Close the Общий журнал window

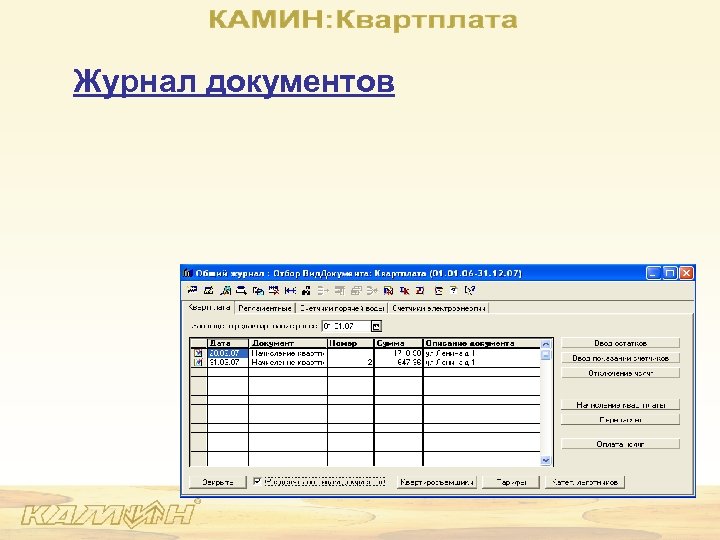click(x=686, y=273)
